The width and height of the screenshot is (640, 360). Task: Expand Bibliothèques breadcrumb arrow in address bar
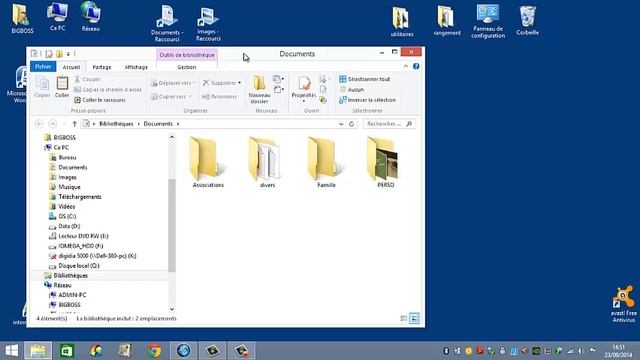[139, 124]
